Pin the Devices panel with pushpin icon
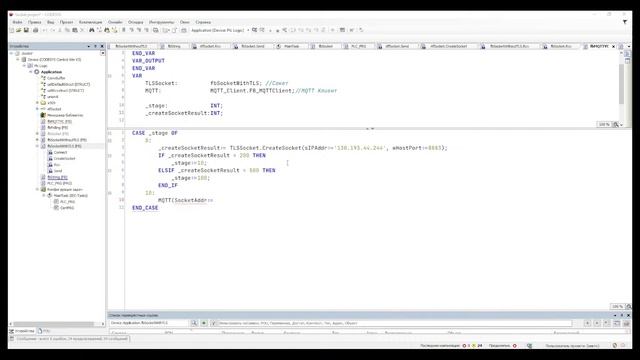The image size is (640, 360). click(96, 46)
